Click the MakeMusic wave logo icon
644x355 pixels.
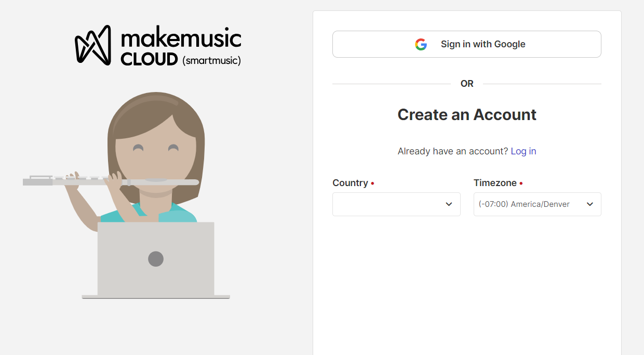point(93,45)
